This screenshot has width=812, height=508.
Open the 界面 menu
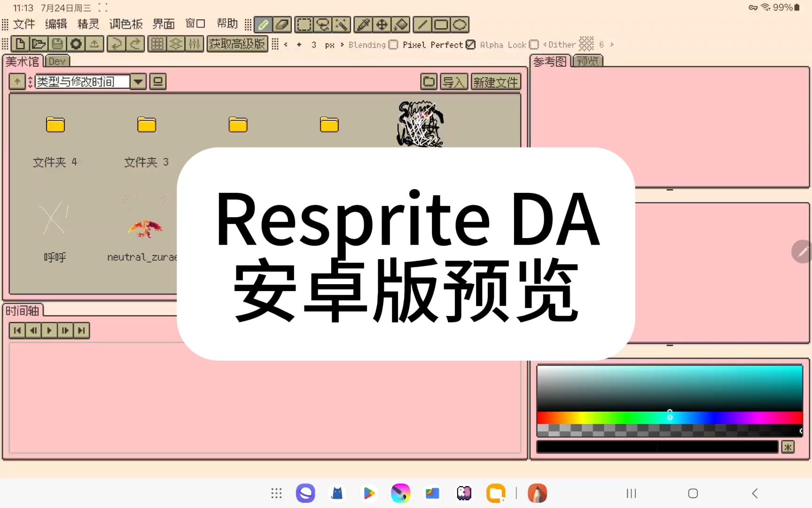(164, 24)
